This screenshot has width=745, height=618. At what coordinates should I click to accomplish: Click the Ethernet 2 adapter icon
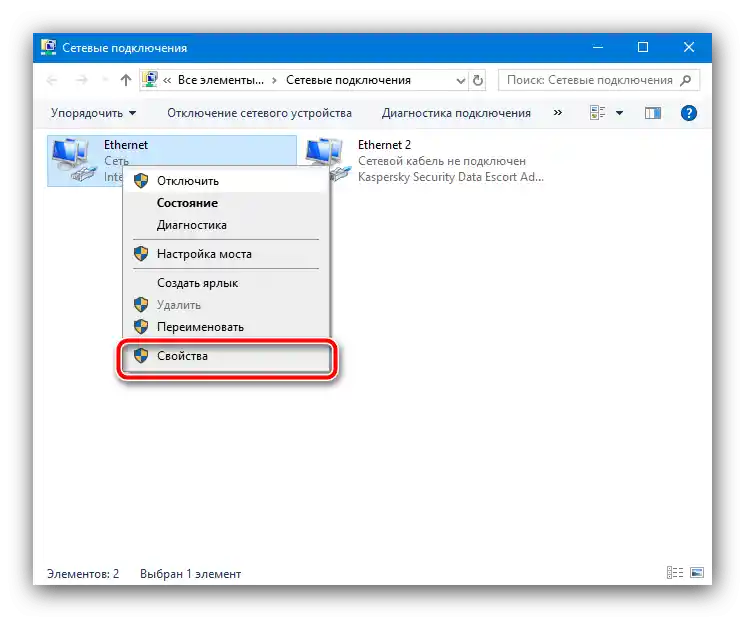(x=328, y=160)
